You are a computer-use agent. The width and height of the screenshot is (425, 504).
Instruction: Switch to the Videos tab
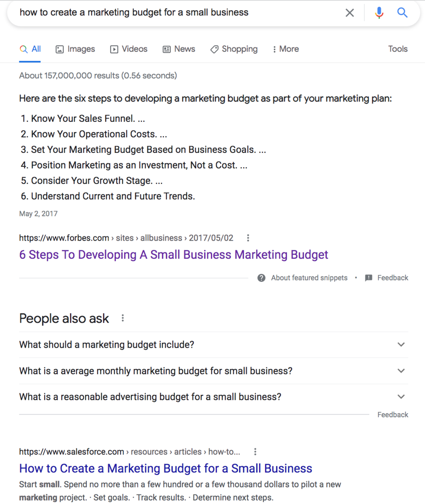coord(129,49)
